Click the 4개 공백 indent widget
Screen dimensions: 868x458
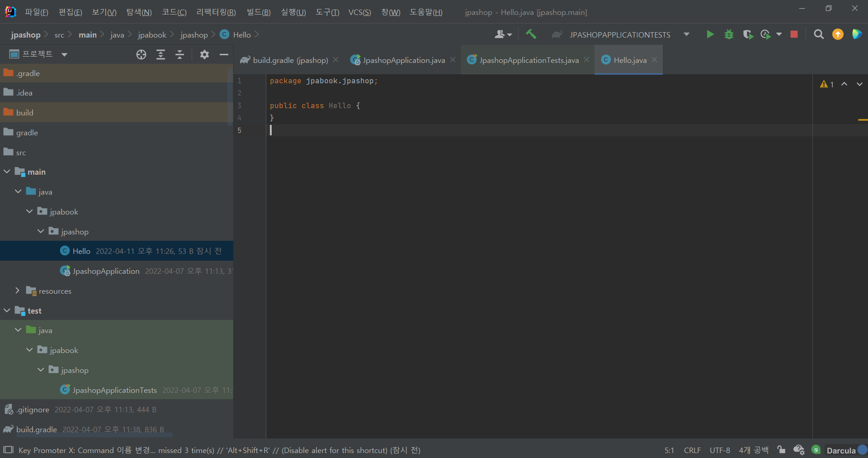754,450
